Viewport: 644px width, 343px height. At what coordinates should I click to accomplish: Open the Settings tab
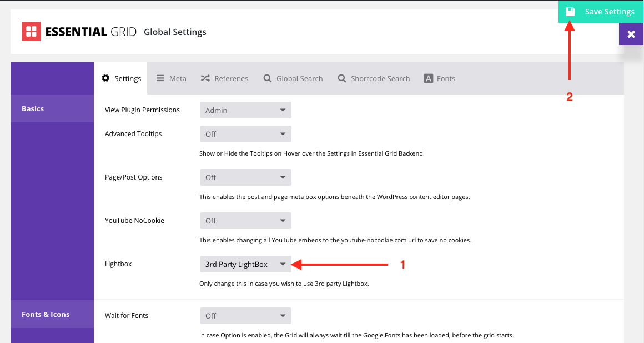[x=121, y=78]
